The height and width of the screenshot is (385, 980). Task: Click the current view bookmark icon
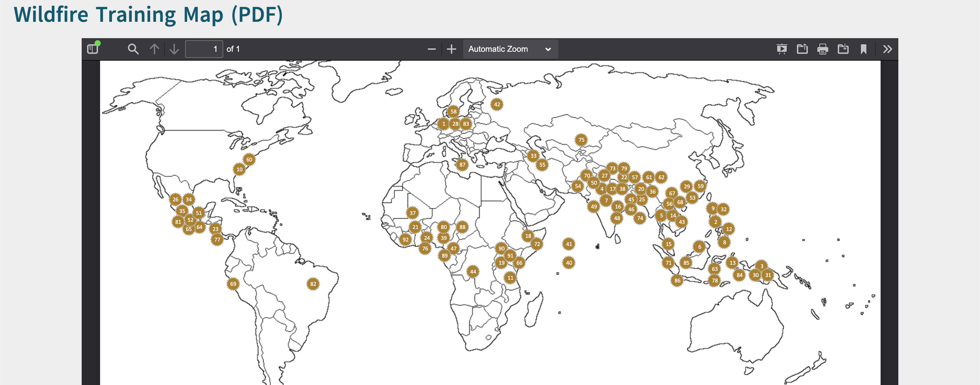pos(864,49)
